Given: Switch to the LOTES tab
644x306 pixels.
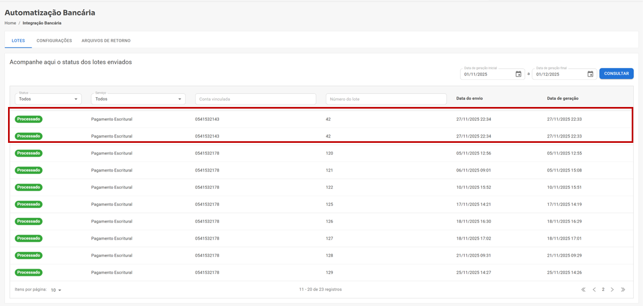Looking at the screenshot, I should tap(18, 41).
